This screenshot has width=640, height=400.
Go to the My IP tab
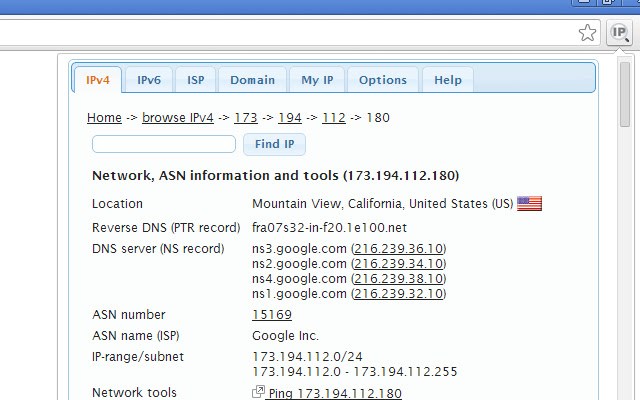(x=317, y=80)
